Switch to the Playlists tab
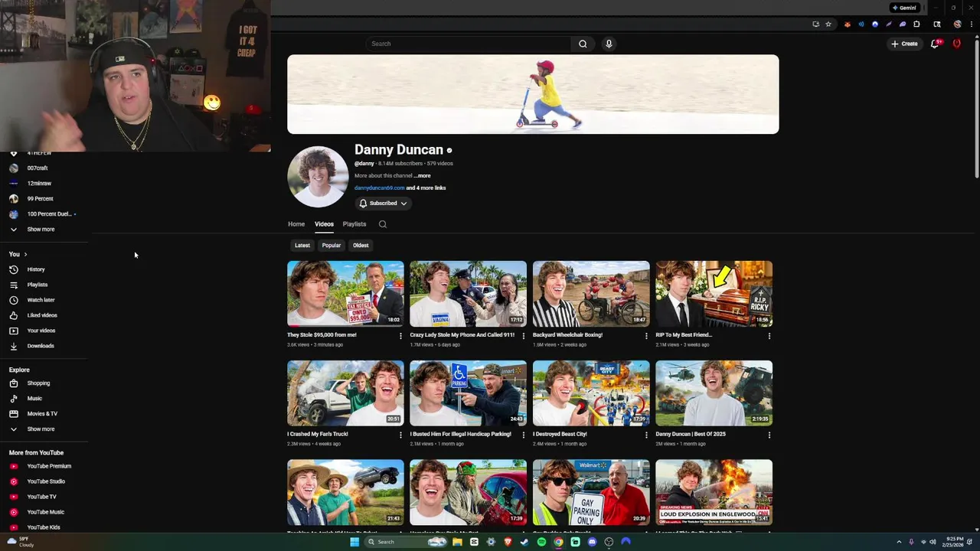980x551 pixels. [x=354, y=224]
